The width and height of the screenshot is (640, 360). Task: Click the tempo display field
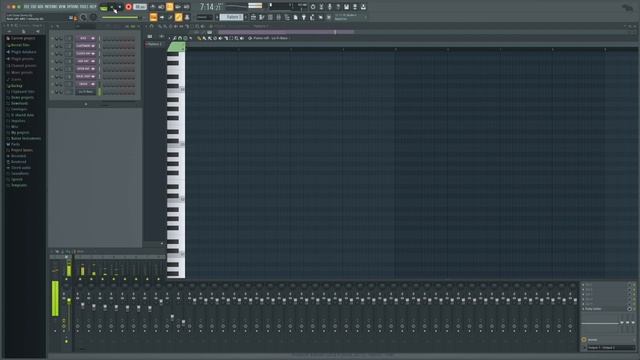(140, 7)
